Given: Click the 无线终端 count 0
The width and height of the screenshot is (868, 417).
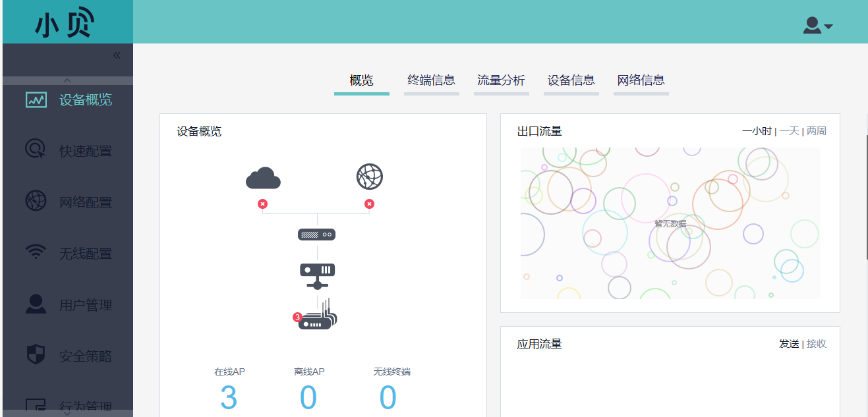Looking at the screenshot, I should click(388, 398).
